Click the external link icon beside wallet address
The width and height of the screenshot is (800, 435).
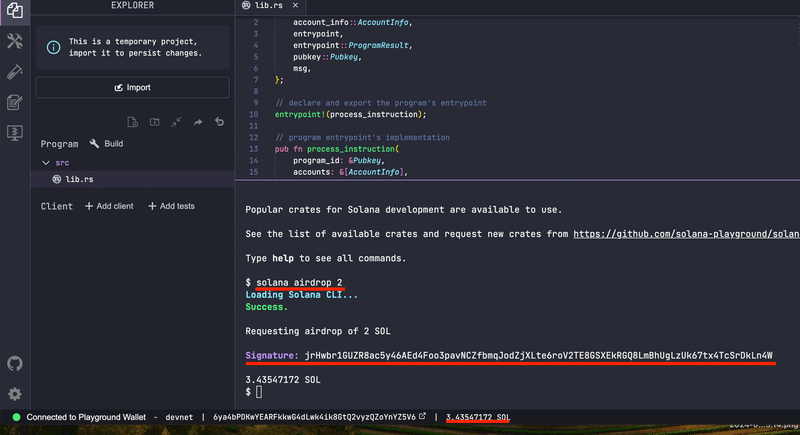[422, 416]
